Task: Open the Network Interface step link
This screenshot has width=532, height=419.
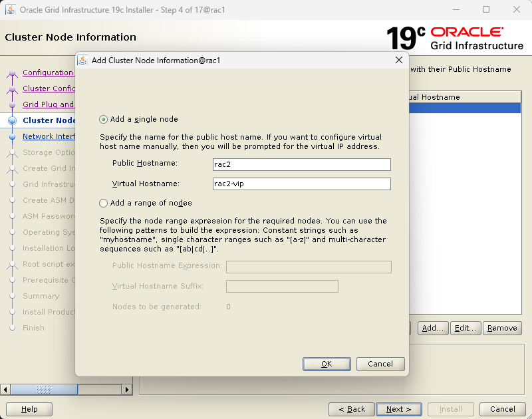Action: (x=49, y=136)
